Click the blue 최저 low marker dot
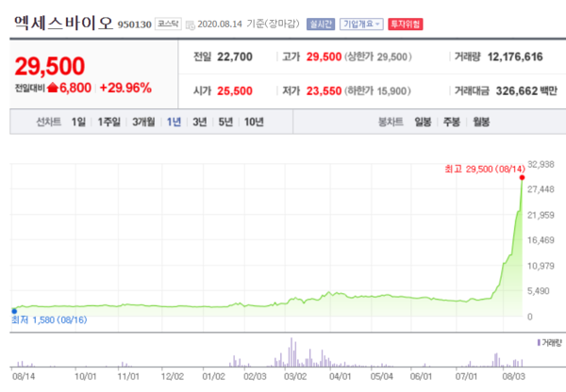This screenshot has width=566, height=392. click(x=14, y=311)
